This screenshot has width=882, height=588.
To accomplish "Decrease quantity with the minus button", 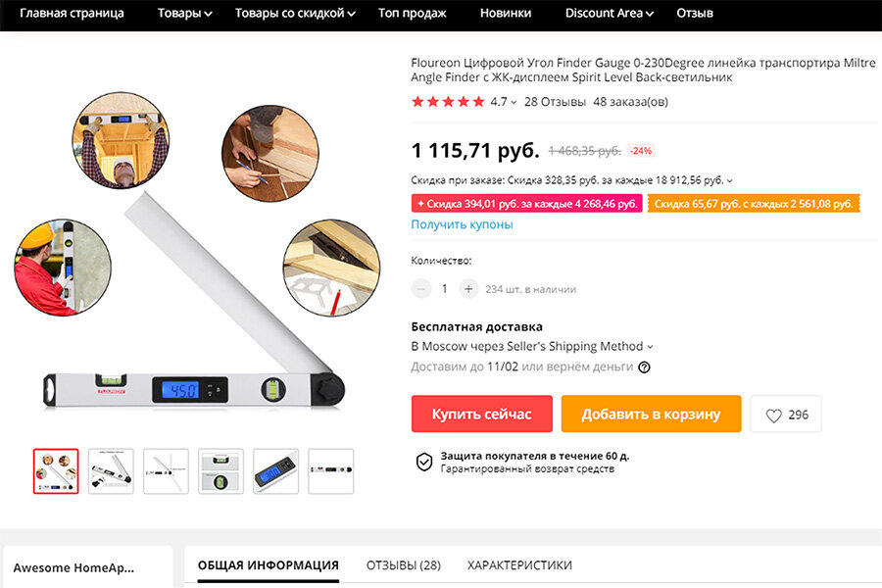I will coord(420,289).
